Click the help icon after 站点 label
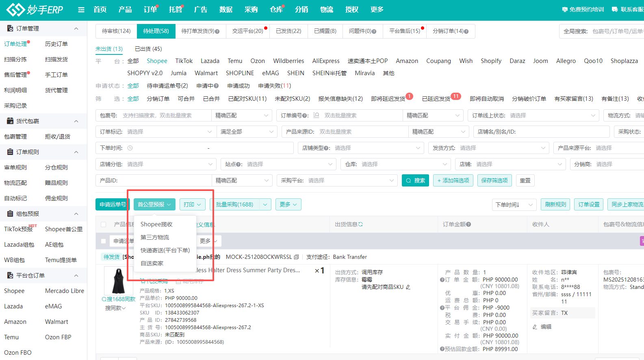The width and height of the screenshot is (644, 360). [239, 164]
